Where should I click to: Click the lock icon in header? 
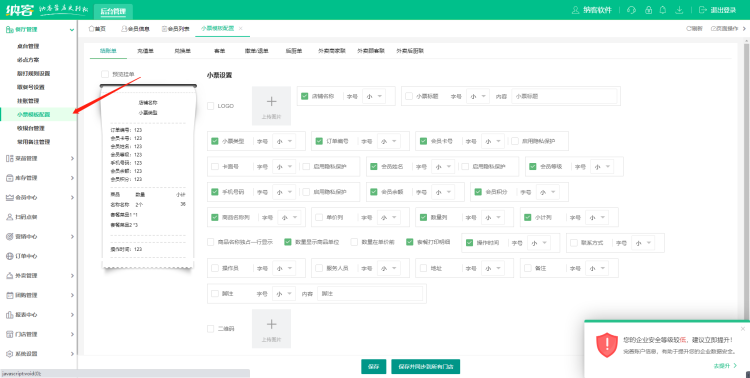pos(649,10)
